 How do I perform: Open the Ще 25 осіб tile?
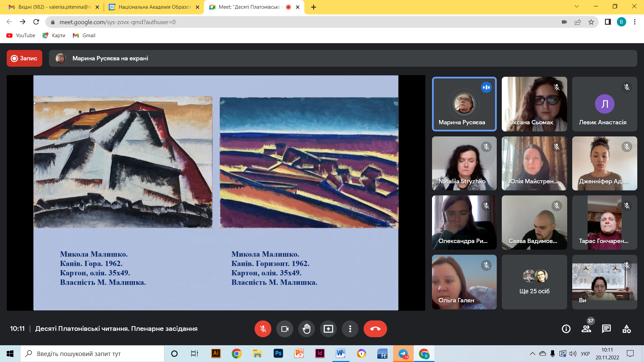coord(534,282)
